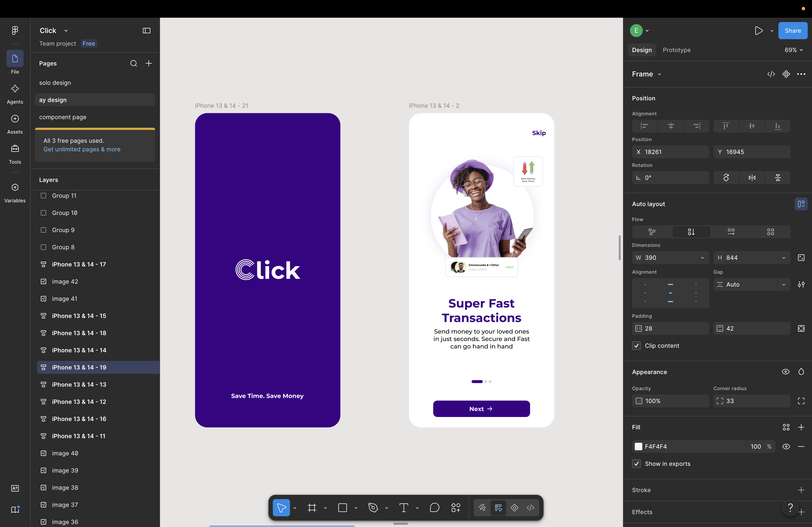Click the corner radius 33 field
This screenshot has width=812, height=527.
click(x=752, y=401)
